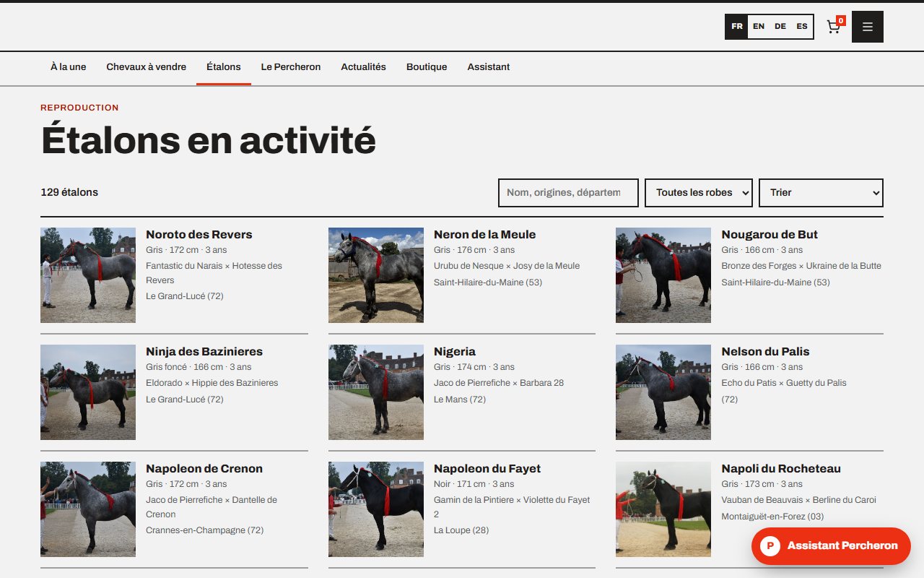The height and width of the screenshot is (578, 924).
Task: Open the Neron de la Meule photo thumbnail
Action: point(376,275)
